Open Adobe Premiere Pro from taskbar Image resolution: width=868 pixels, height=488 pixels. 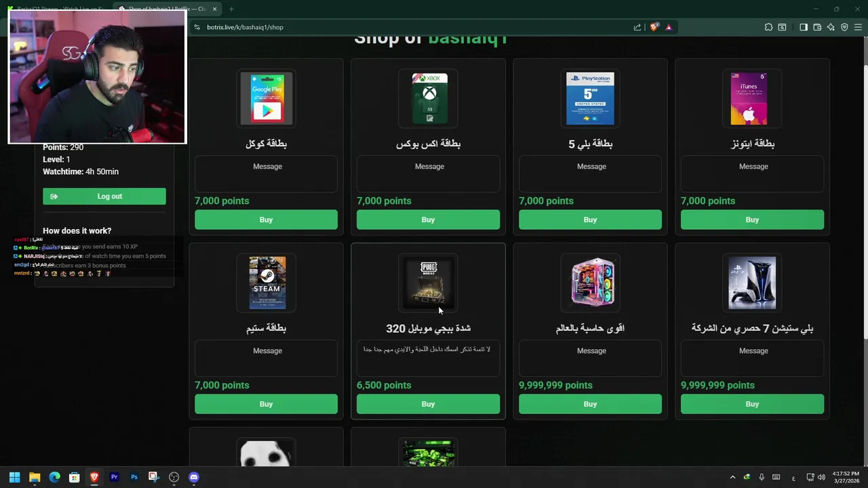pos(114,477)
